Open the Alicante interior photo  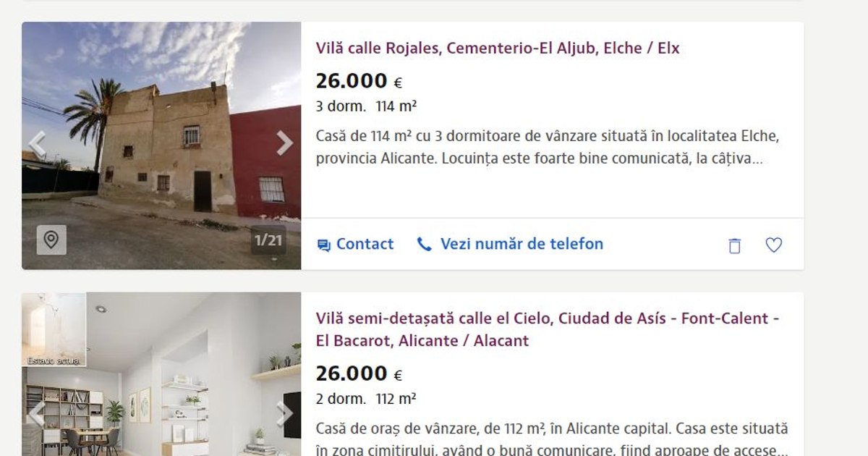point(161,374)
